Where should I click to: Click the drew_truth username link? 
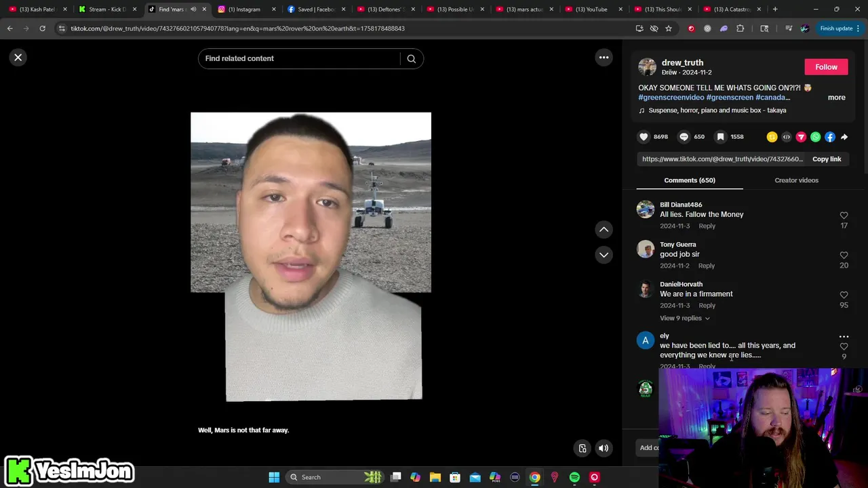pyautogui.click(x=682, y=62)
